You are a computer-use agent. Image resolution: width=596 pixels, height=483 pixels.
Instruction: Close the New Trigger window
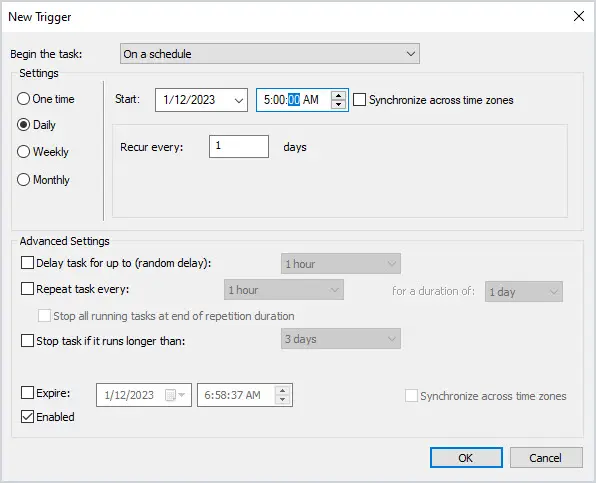click(x=579, y=16)
